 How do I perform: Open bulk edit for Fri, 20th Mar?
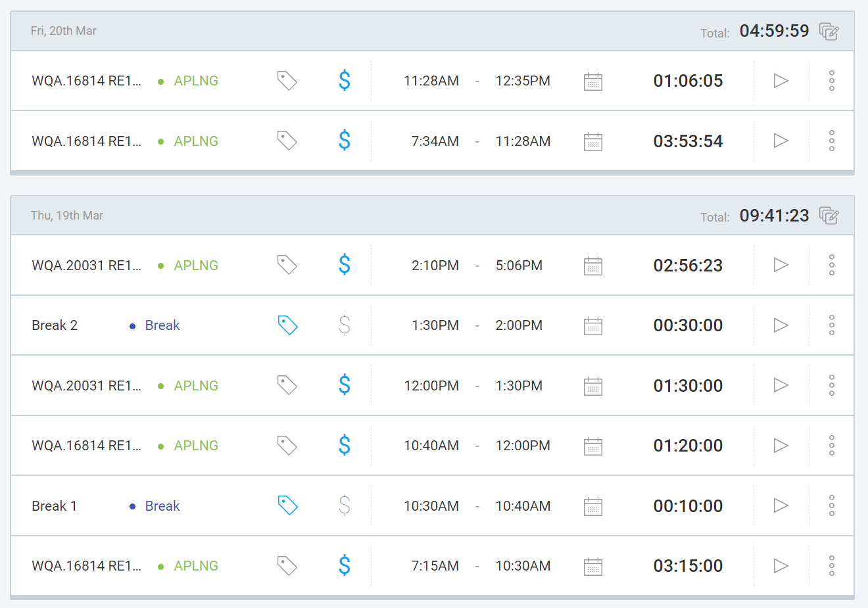tap(829, 31)
